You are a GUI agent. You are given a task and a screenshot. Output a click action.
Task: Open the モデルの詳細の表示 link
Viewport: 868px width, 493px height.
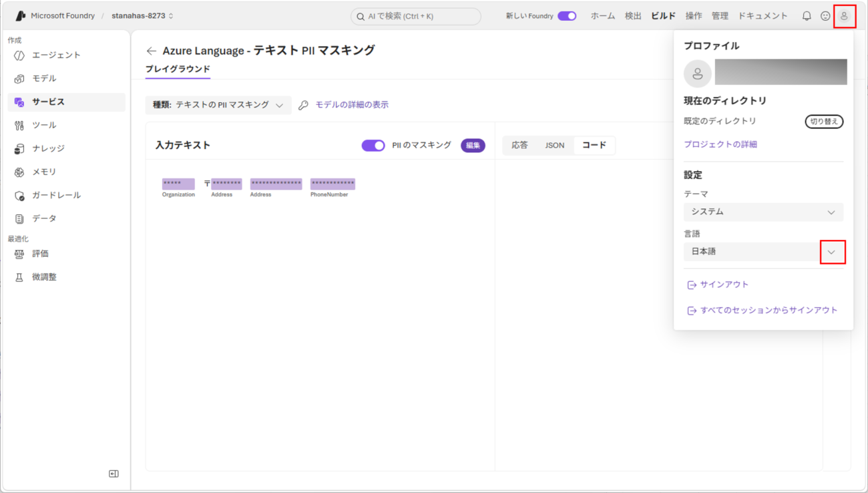tap(352, 105)
